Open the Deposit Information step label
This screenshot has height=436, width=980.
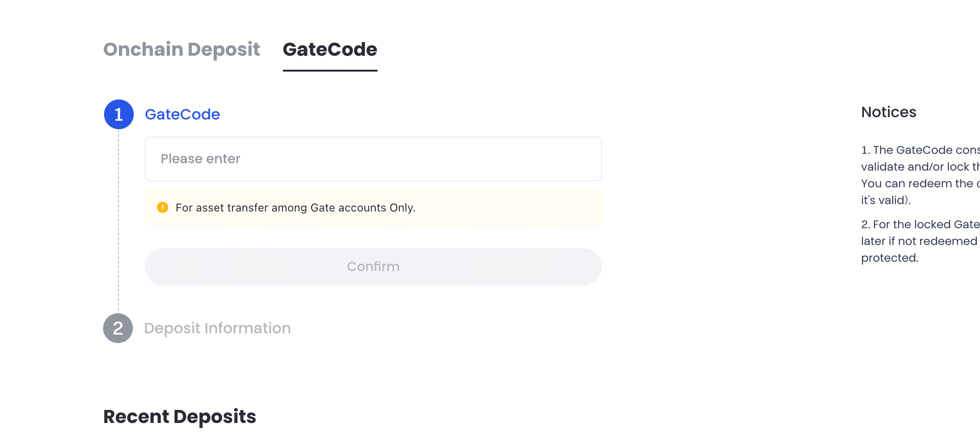217,328
